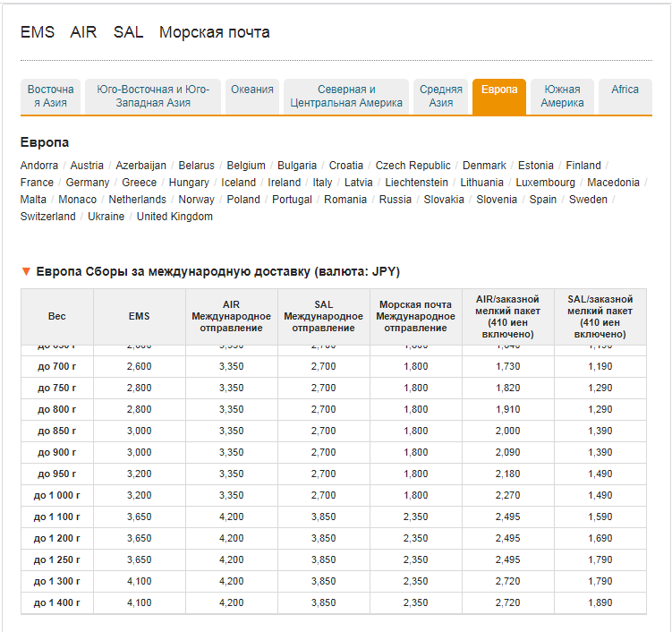The height and width of the screenshot is (632, 672).
Task: Switch to Юго-Восточная и Юго-Западная Азия tab
Action: 153,97
